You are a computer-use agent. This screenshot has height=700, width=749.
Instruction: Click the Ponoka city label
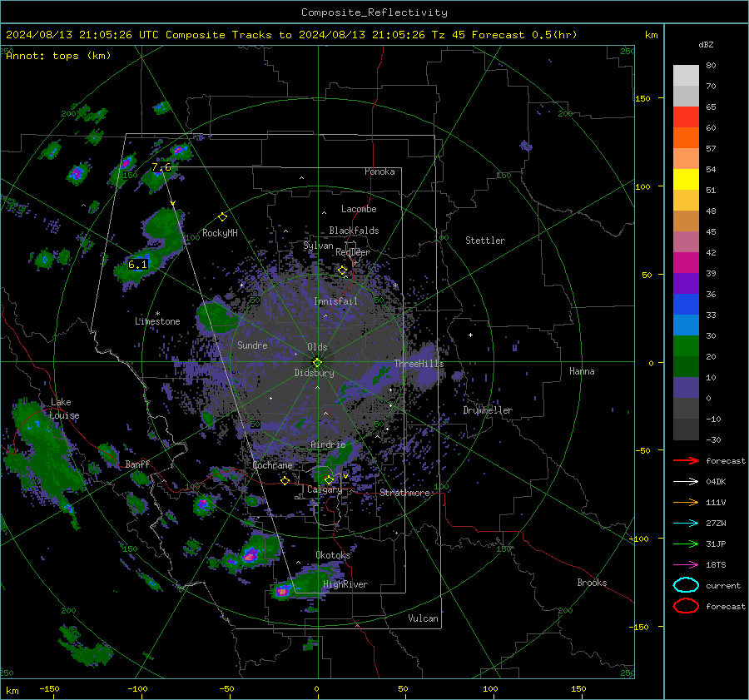379,171
